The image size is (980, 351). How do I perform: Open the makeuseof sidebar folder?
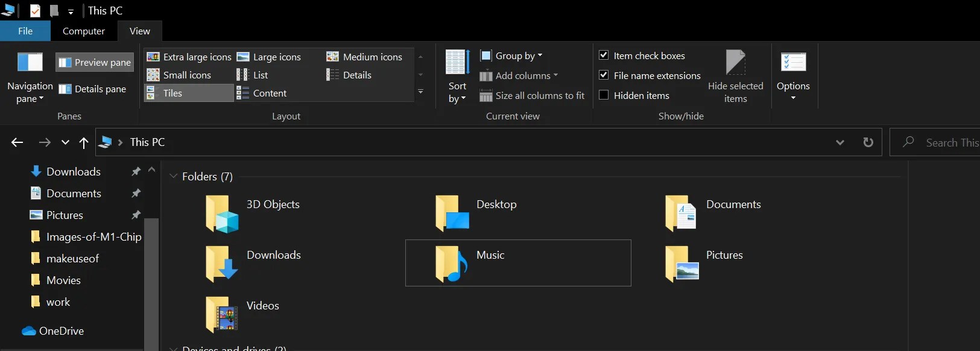[x=72, y=259]
